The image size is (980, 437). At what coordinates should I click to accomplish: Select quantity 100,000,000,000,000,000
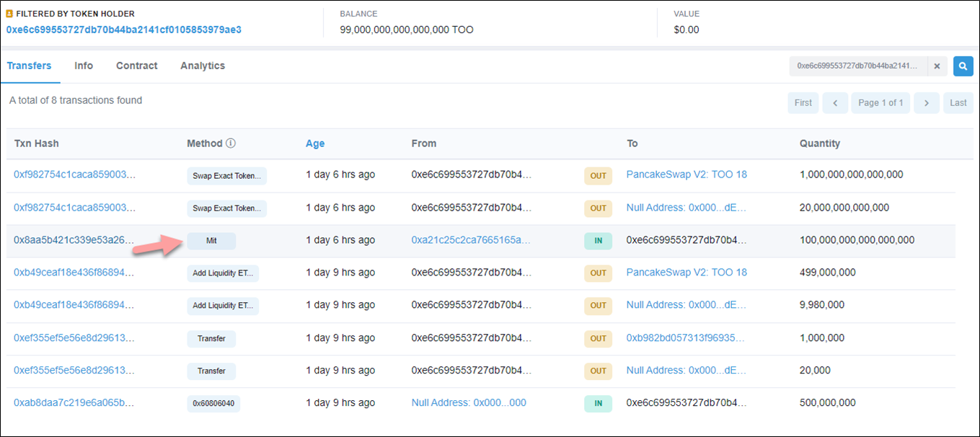(x=857, y=240)
